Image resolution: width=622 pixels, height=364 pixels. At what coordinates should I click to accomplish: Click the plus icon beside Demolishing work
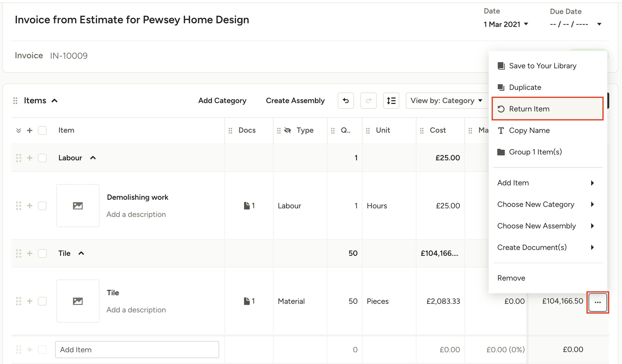coord(30,205)
